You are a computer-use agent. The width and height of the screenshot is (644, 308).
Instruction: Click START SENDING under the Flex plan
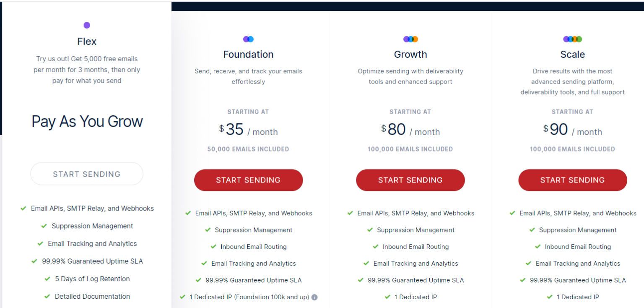coord(87,174)
